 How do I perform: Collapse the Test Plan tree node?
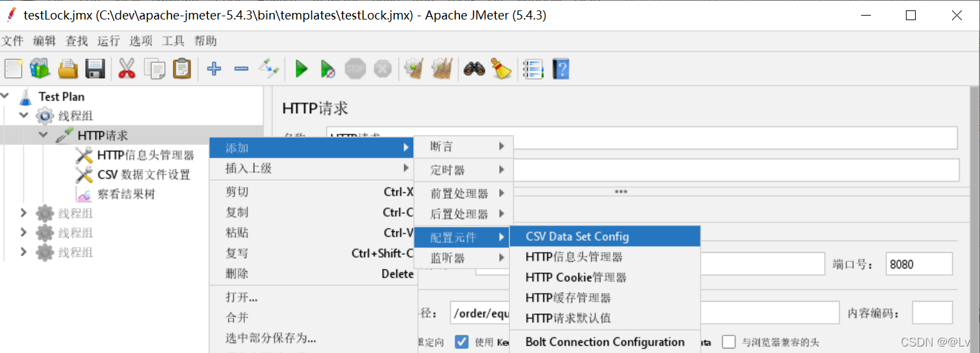point(5,96)
